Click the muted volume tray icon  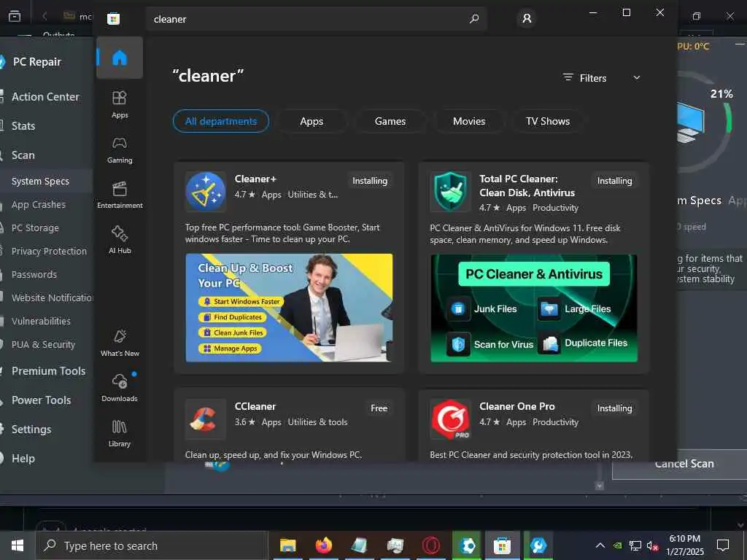coord(652,545)
